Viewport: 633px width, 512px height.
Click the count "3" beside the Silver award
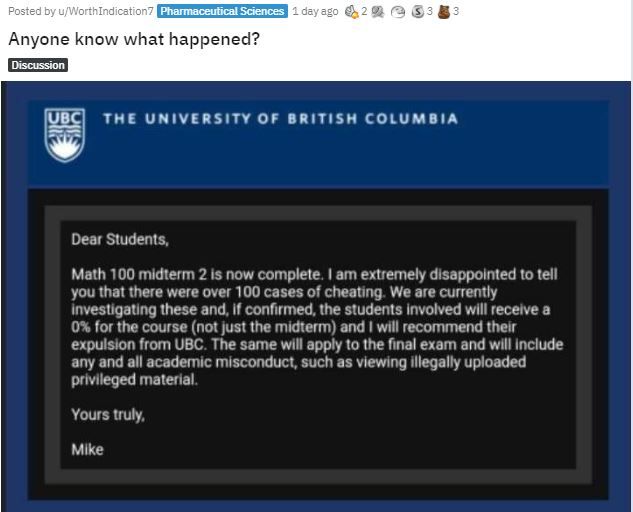pyautogui.click(x=428, y=12)
